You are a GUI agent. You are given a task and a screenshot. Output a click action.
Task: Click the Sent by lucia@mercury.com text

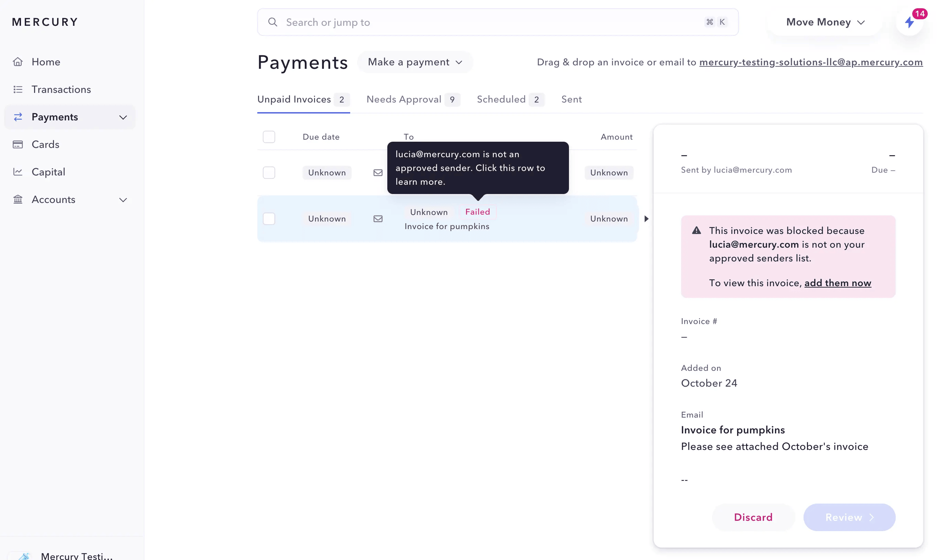(736, 170)
